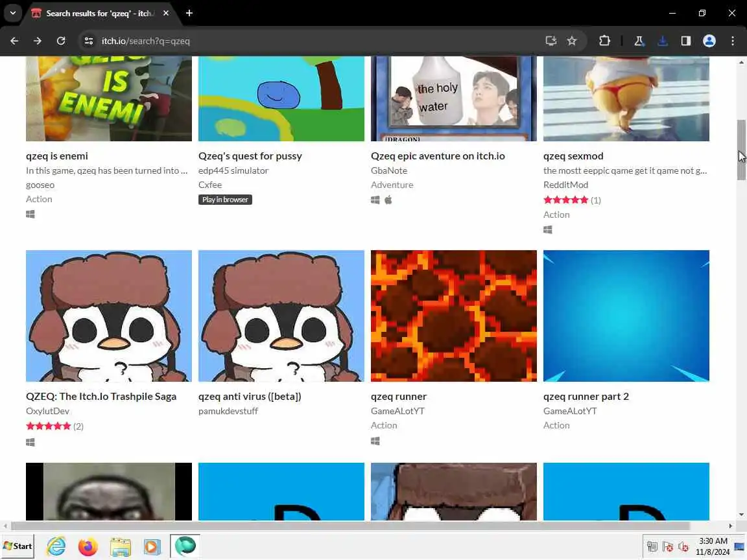Click the horizontal scrollbar at page bottom
Viewport: 747px width, 560px height.
pyautogui.click(x=350, y=526)
